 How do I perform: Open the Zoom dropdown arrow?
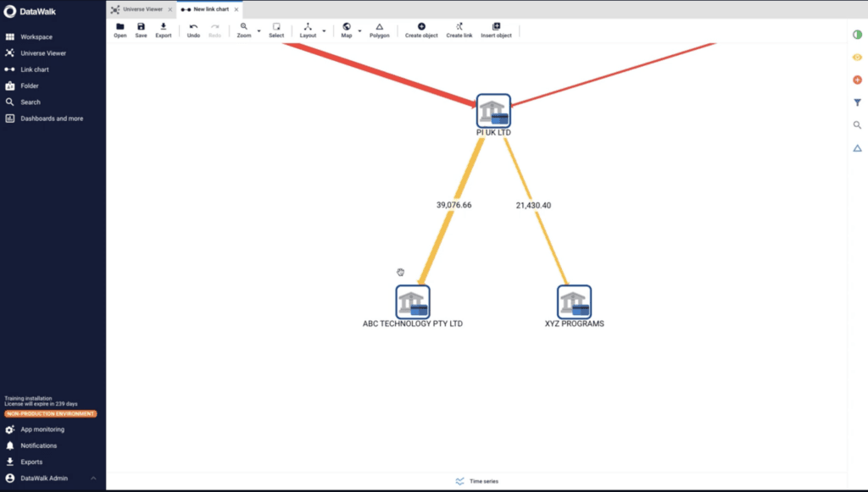(x=259, y=31)
